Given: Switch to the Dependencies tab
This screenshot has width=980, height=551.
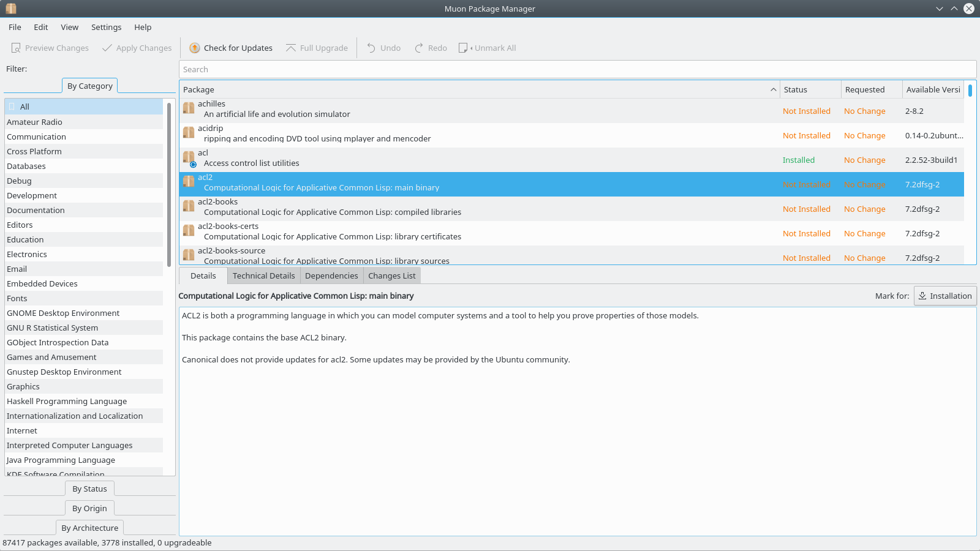Looking at the screenshot, I should pos(331,275).
